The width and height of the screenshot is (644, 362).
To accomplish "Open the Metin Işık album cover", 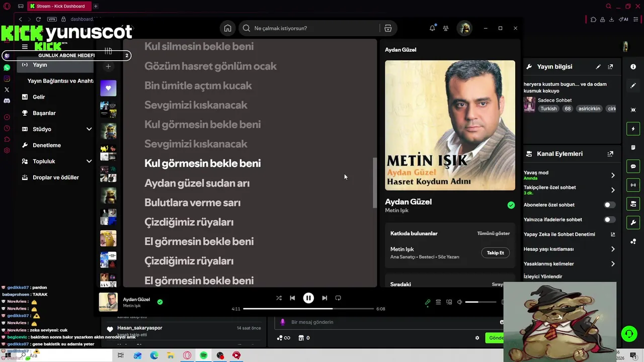I will 450,125.
